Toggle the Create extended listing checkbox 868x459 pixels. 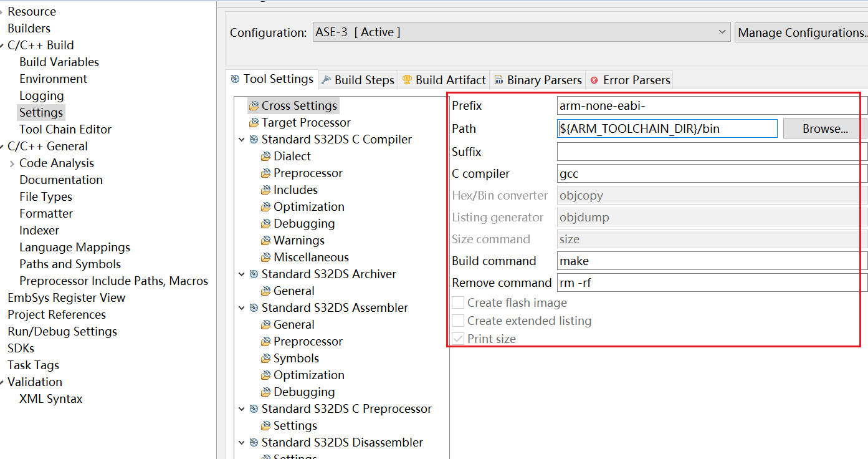click(x=458, y=321)
